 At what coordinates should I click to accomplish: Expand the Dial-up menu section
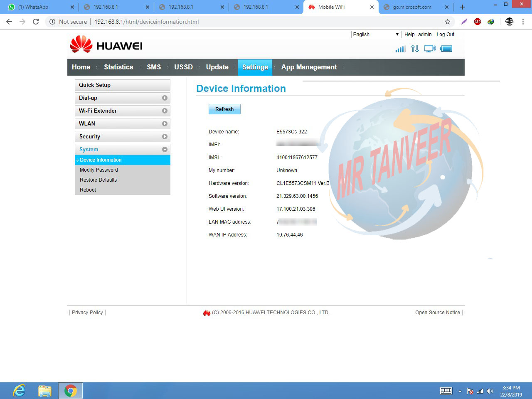point(123,98)
